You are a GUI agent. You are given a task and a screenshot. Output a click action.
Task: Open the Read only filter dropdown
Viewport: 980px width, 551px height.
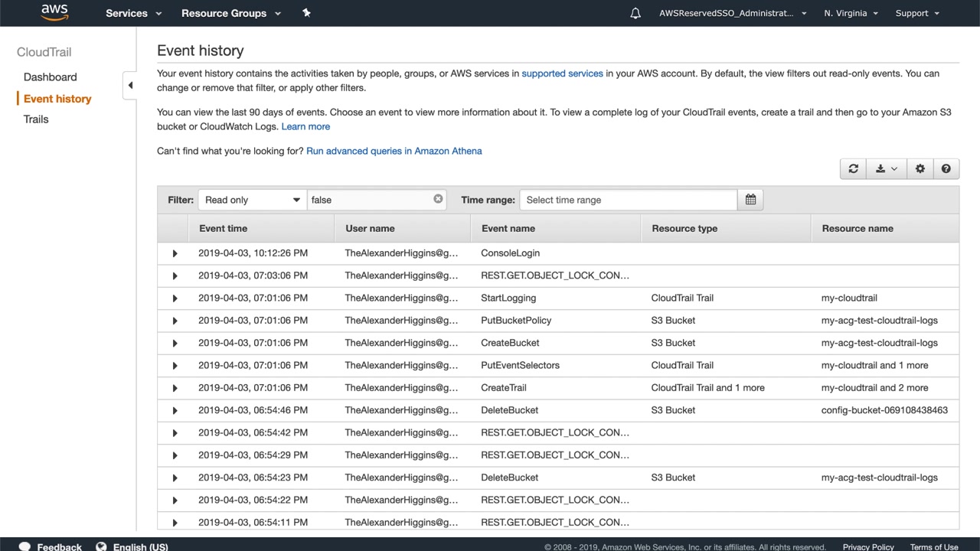coord(252,200)
